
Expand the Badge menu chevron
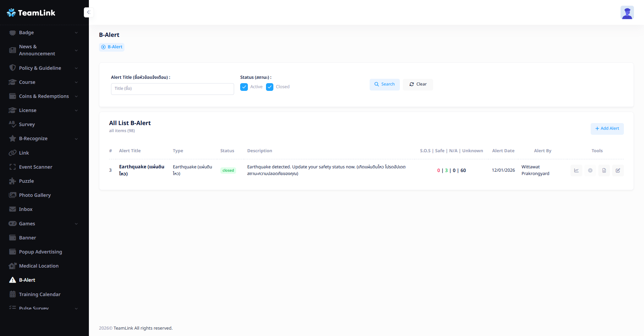76,33
